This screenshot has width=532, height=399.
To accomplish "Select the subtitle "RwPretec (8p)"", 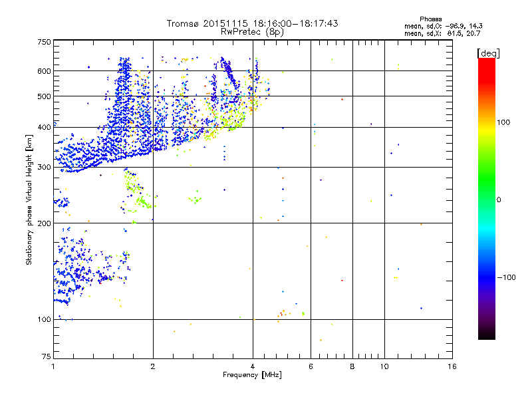I will click(x=252, y=32).
